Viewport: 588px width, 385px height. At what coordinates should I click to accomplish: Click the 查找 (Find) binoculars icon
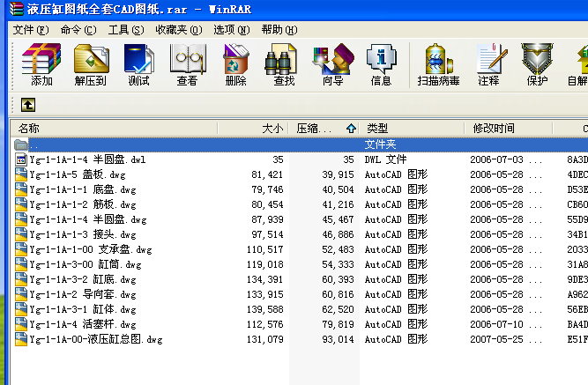281,58
